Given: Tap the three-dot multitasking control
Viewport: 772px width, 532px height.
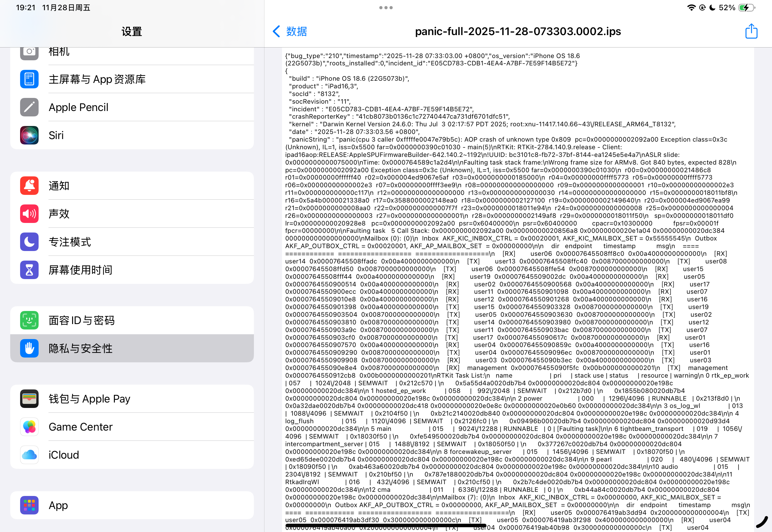Looking at the screenshot, I should click(386, 8).
